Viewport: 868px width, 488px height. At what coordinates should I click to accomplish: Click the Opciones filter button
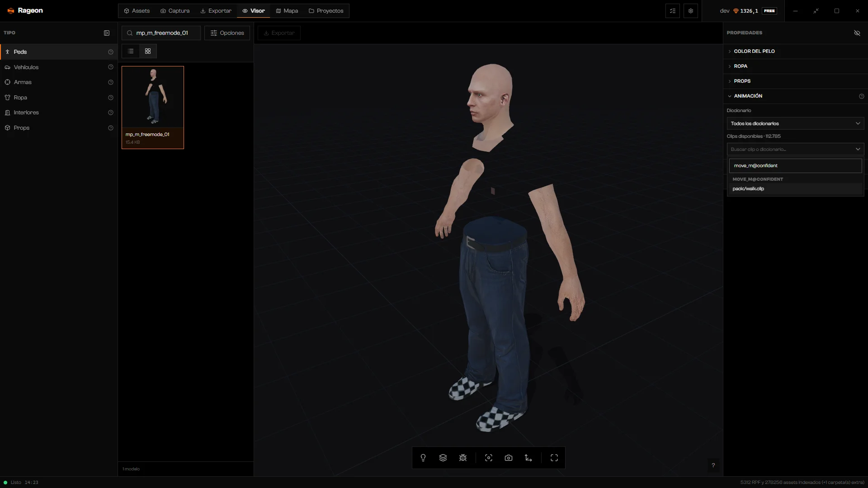pyautogui.click(x=227, y=33)
